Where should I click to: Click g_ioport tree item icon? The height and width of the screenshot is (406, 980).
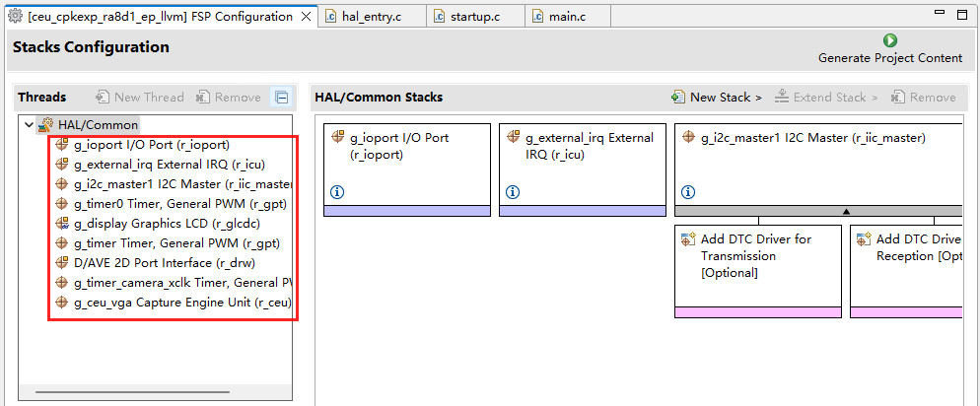pos(61,145)
